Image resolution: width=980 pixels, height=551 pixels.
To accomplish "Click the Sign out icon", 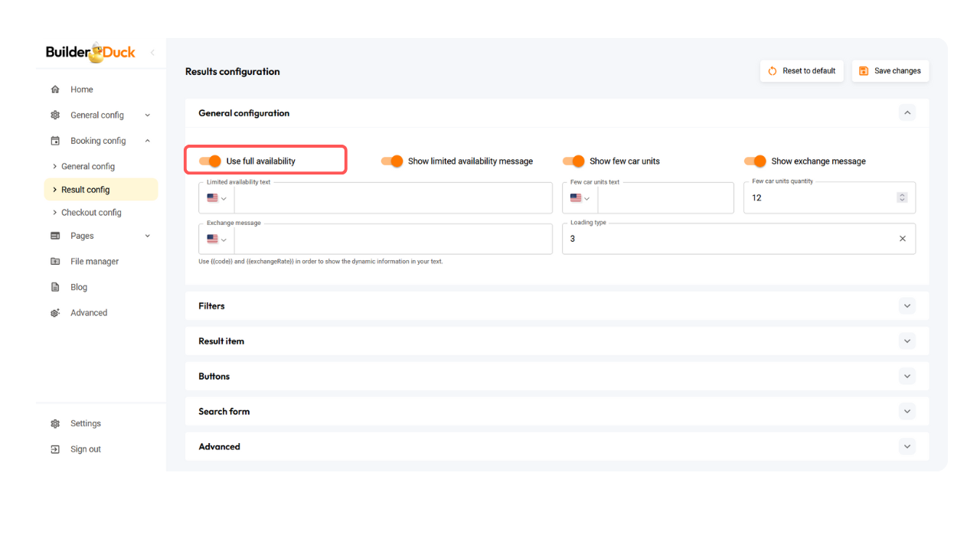I will (55, 449).
